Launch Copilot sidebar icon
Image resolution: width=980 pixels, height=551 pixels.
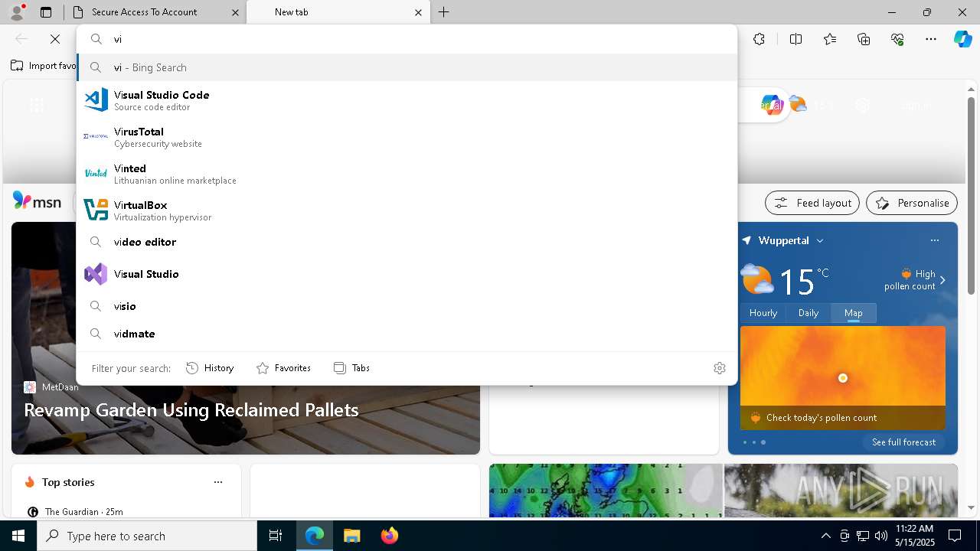point(962,39)
